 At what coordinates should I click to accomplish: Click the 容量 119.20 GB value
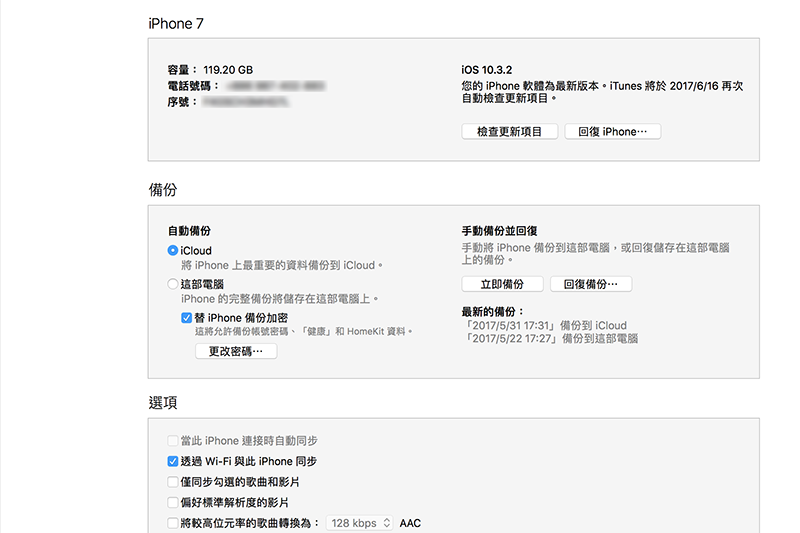(228, 70)
